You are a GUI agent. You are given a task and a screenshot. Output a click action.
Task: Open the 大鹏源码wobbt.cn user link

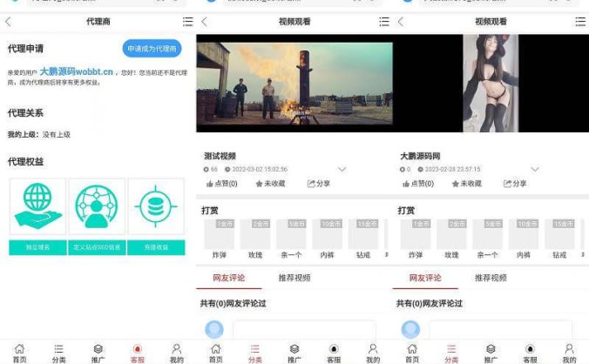[x=77, y=71]
